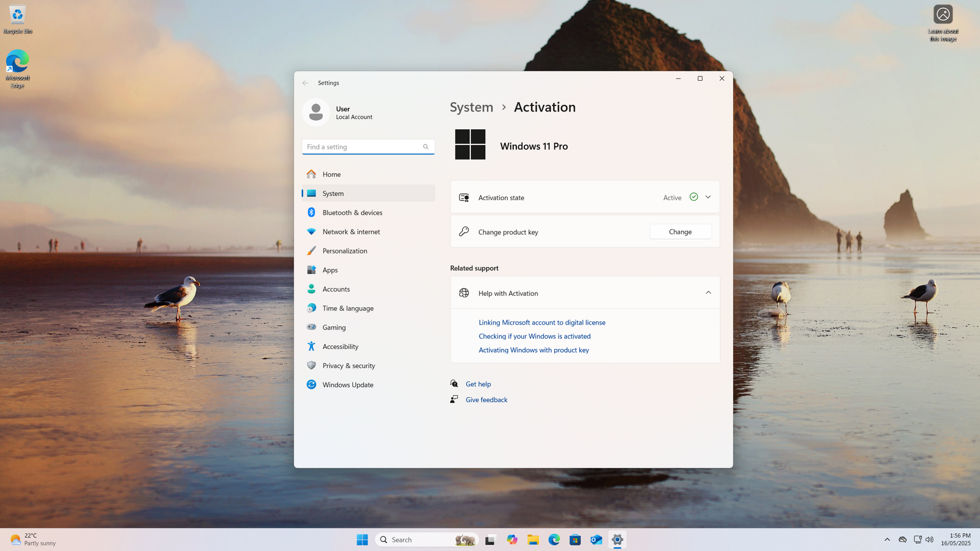Click the taskbar Search box
This screenshot has width=980, height=551.
426,539
